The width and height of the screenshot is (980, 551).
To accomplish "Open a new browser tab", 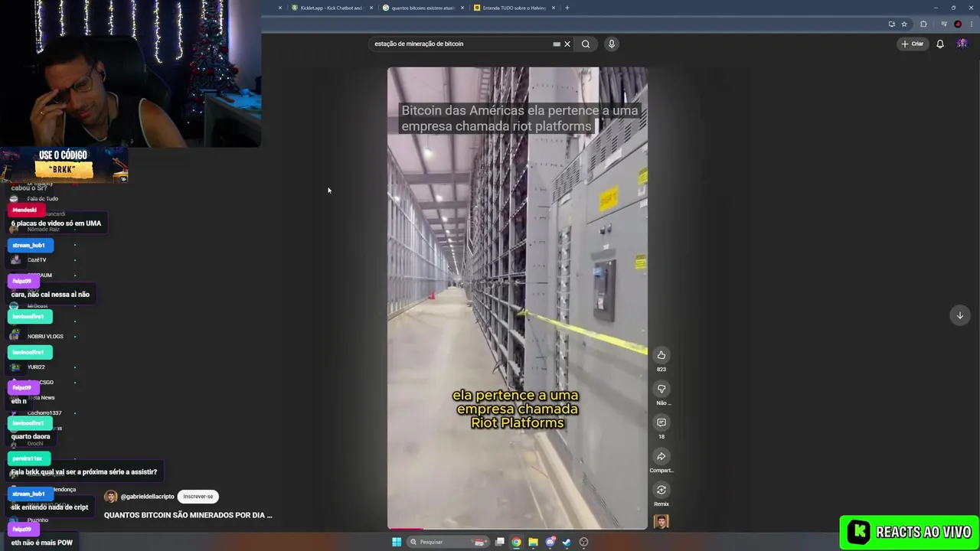I will [x=567, y=8].
